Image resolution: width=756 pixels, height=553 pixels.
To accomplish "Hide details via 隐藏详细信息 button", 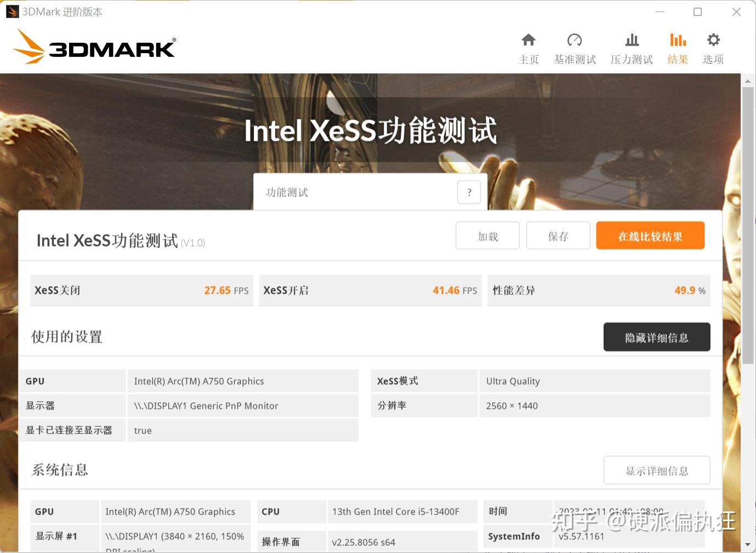I will 656,337.
